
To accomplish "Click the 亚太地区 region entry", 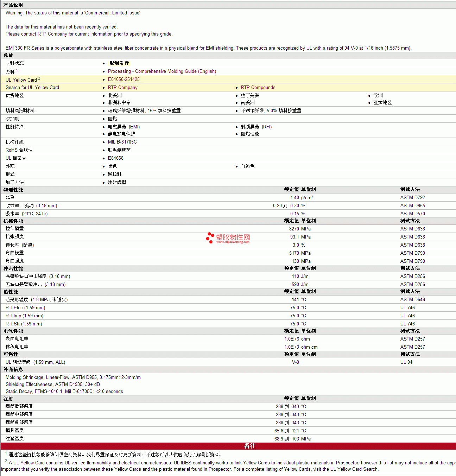I will tap(382, 102).
